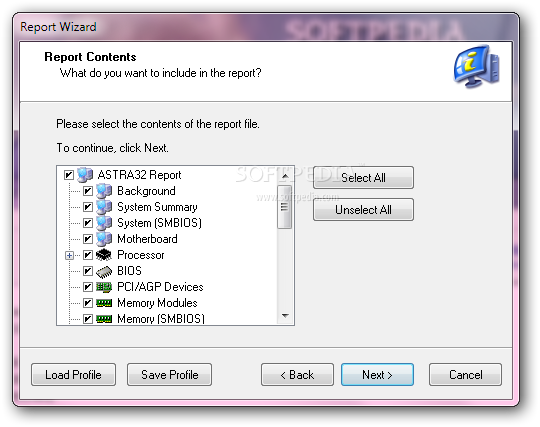The image size is (540, 427).
Task: Click the Select All button
Action: [363, 178]
